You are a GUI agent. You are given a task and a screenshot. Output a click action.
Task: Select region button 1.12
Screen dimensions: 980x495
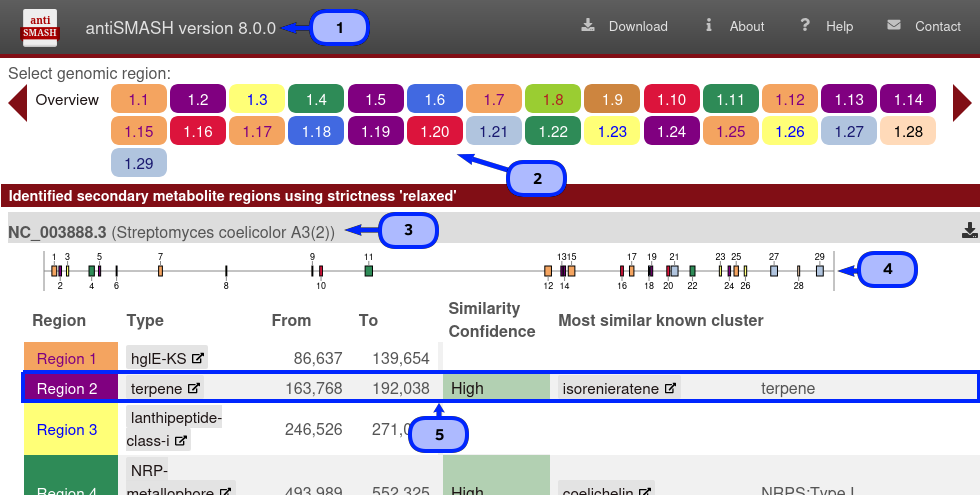[x=790, y=99]
